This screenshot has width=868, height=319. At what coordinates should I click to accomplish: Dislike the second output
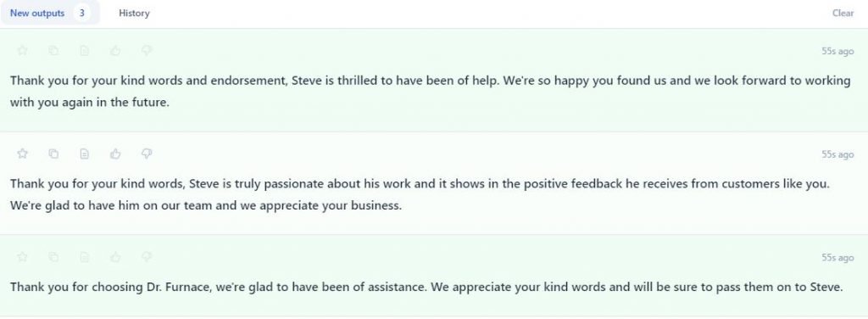(147, 154)
